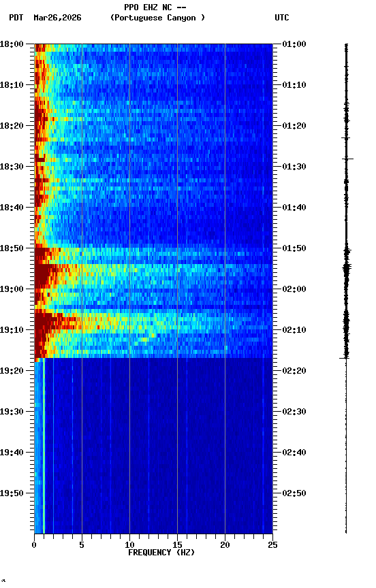Click the '(Portuguese Canyon )' label
Viewport: 376px width, 588px height.
[x=157, y=18]
